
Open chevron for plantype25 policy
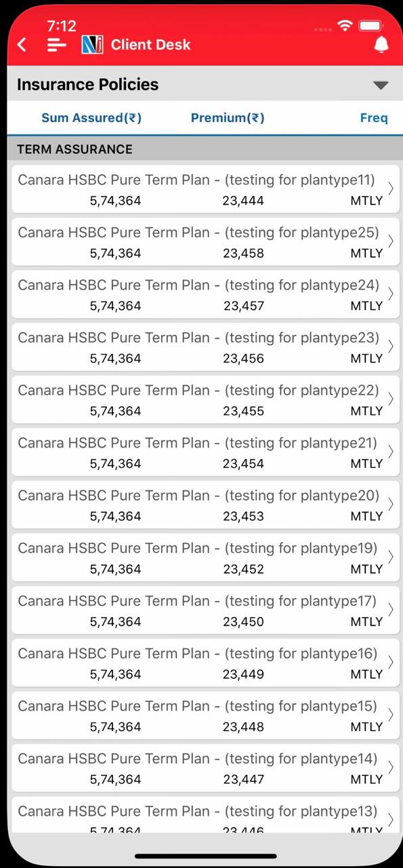click(x=391, y=241)
